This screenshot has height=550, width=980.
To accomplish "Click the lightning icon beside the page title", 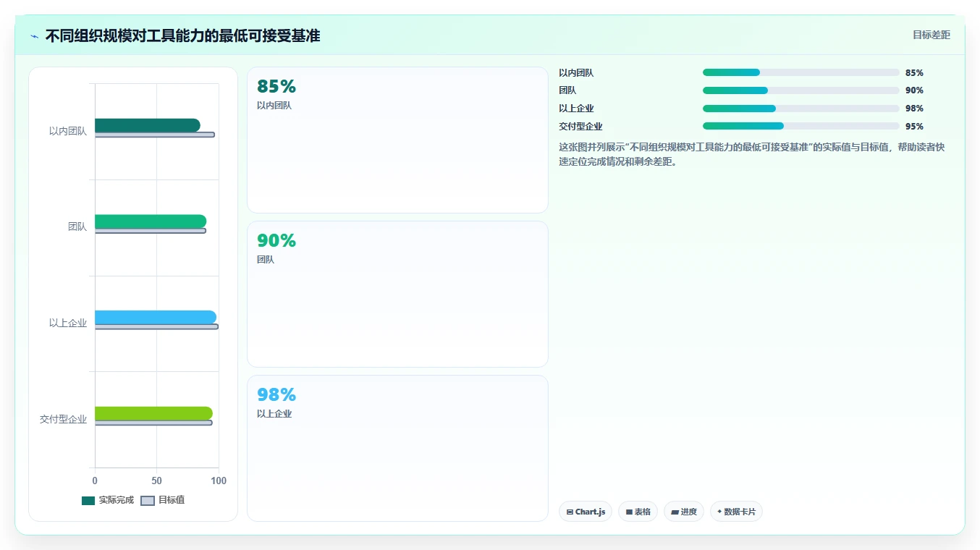I will 34,36.
